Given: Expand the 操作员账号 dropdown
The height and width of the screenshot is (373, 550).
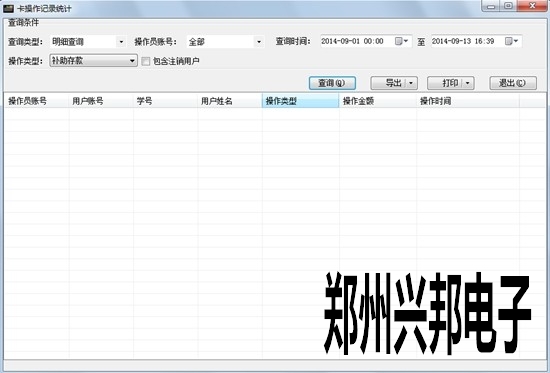Looking at the screenshot, I should [x=259, y=42].
